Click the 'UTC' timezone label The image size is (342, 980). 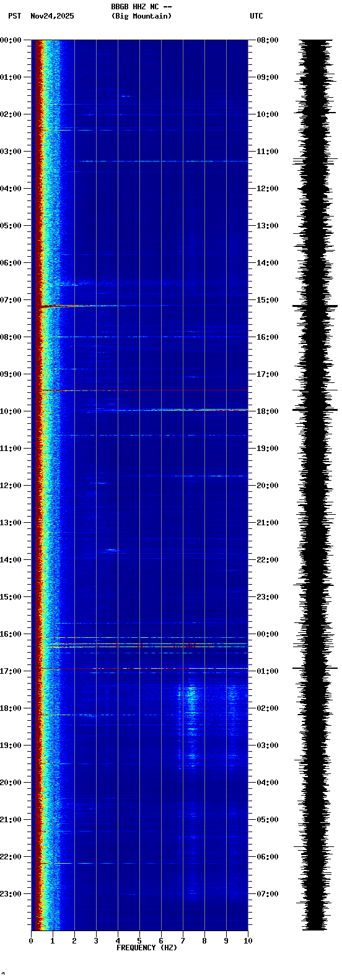(x=256, y=16)
